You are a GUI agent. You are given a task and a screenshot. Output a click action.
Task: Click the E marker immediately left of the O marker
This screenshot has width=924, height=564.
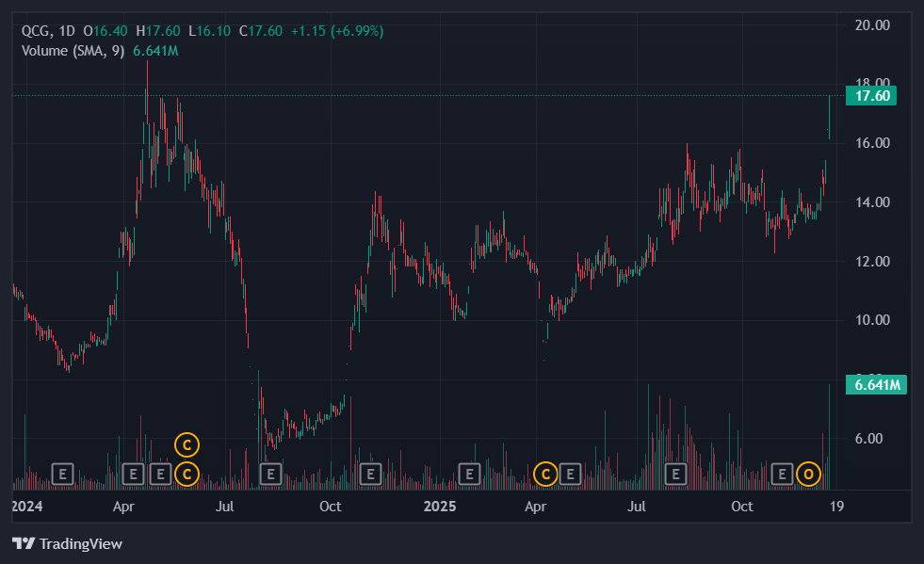782,474
